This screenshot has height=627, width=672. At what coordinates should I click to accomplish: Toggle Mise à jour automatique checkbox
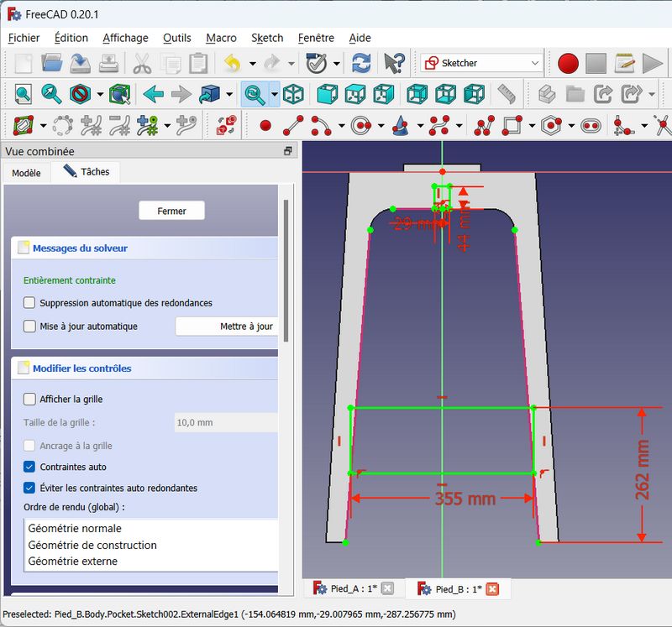click(30, 327)
